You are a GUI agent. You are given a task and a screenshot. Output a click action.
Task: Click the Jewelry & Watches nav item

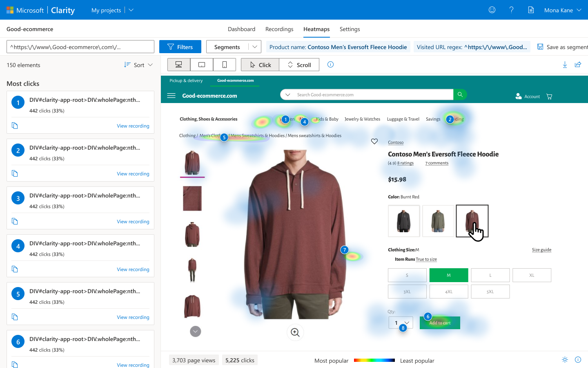(362, 119)
